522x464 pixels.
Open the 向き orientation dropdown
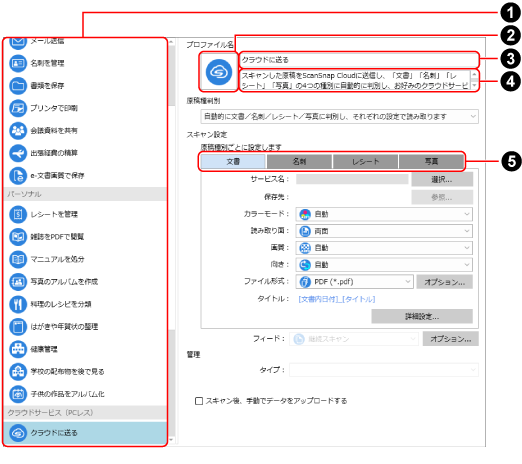pos(384,265)
